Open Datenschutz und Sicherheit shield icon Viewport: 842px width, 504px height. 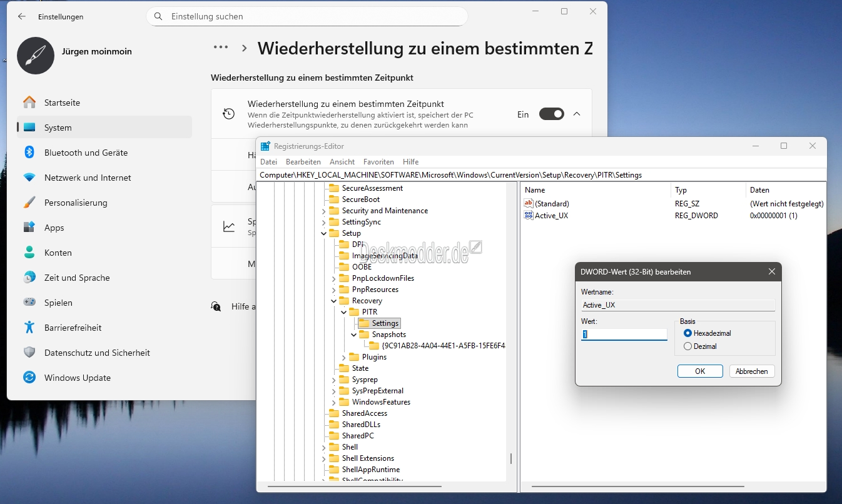(29, 353)
